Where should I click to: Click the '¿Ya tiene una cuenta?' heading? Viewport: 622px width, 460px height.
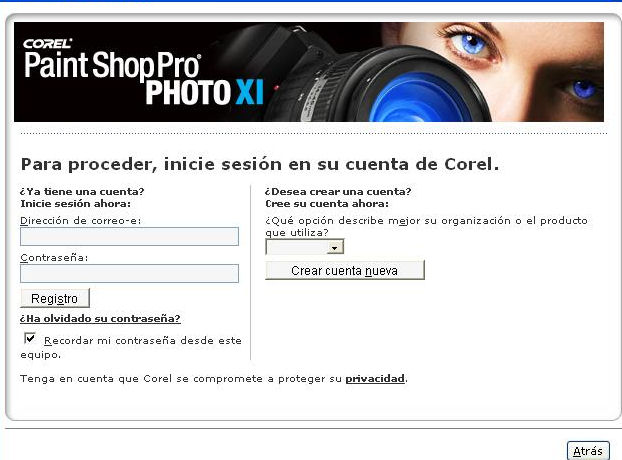[82, 192]
